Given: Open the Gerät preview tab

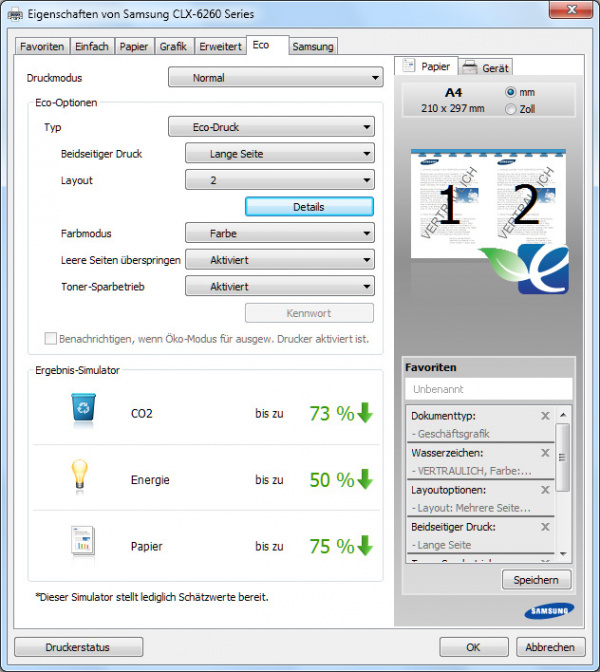Looking at the screenshot, I should [486, 67].
